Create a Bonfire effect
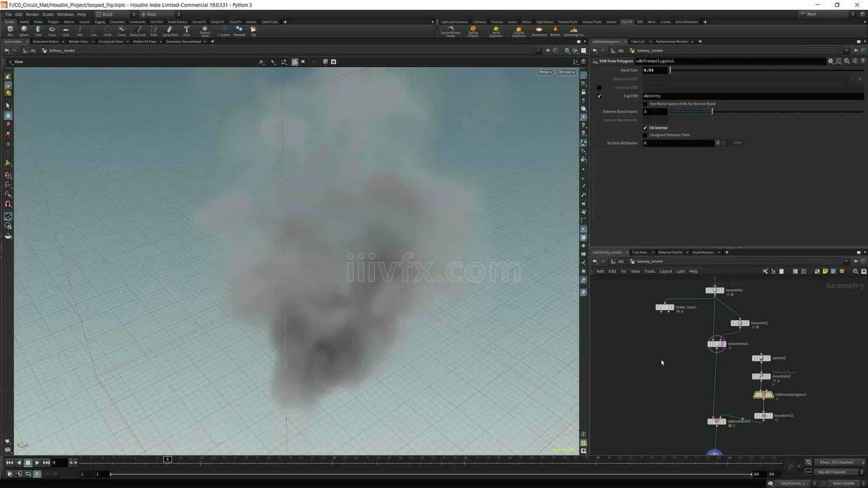Screen dimensions: 868x488 click(555, 32)
